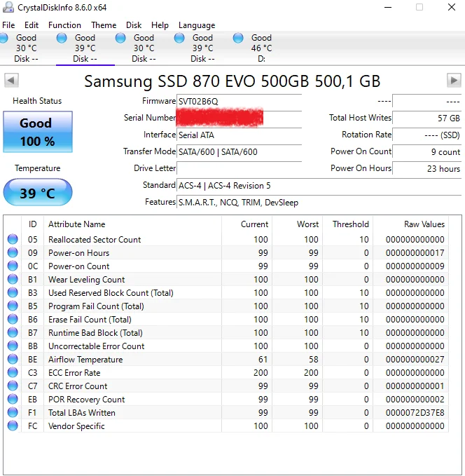
Task: Open the Disk menu
Action: [x=134, y=25]
